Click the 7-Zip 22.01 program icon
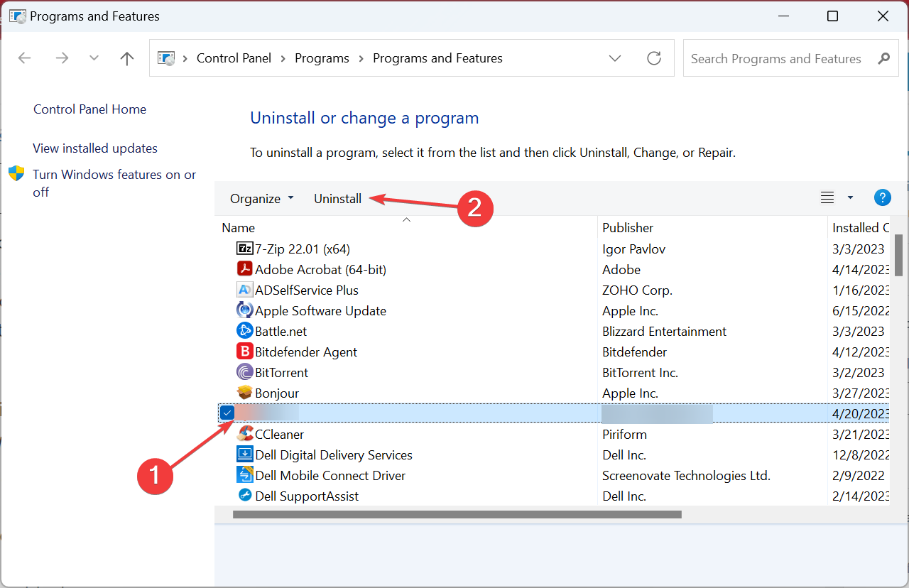Screen dimensions: 909x588 (245, 249)
